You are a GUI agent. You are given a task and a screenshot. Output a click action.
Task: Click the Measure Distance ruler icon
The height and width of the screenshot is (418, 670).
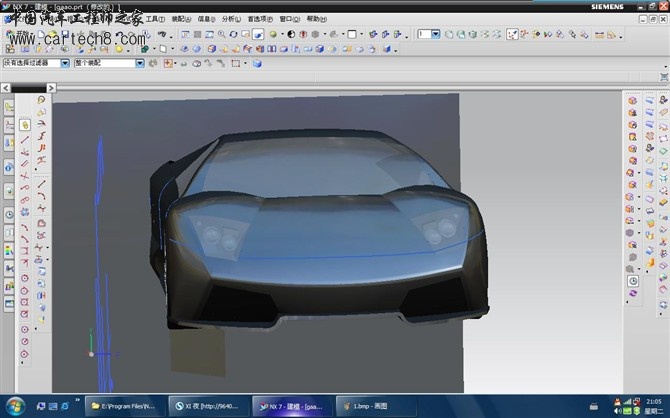[x=599, y=35]
